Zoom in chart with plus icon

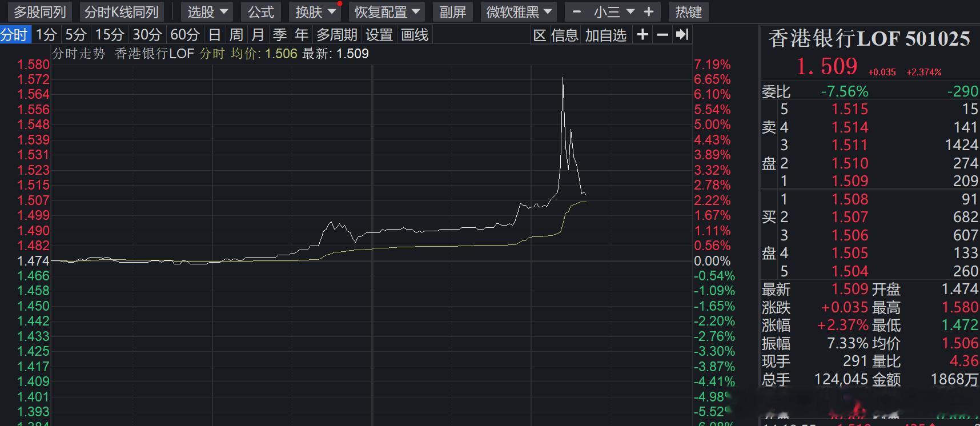642,35
